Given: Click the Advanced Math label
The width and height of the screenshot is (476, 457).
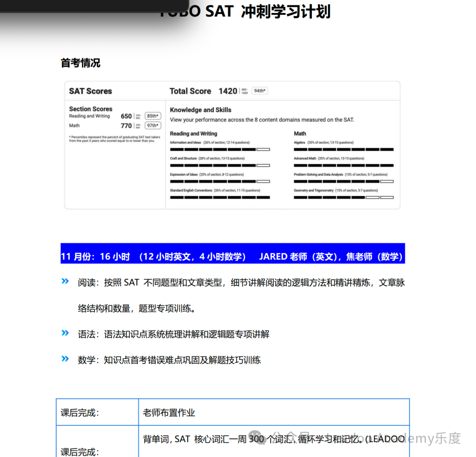Looking at the screenshot, I should click(x=305, y=158).
